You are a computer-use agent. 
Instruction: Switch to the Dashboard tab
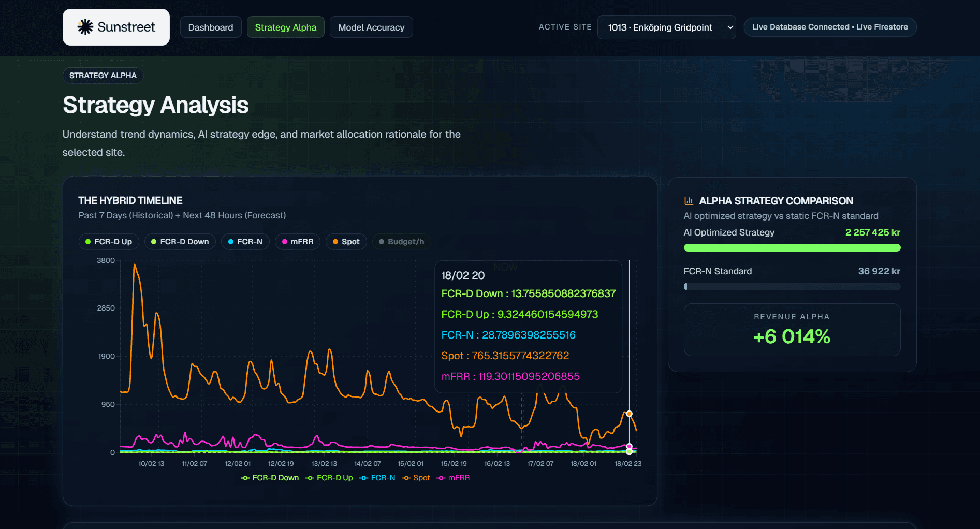pyautogui.click(x=210, y=27)
